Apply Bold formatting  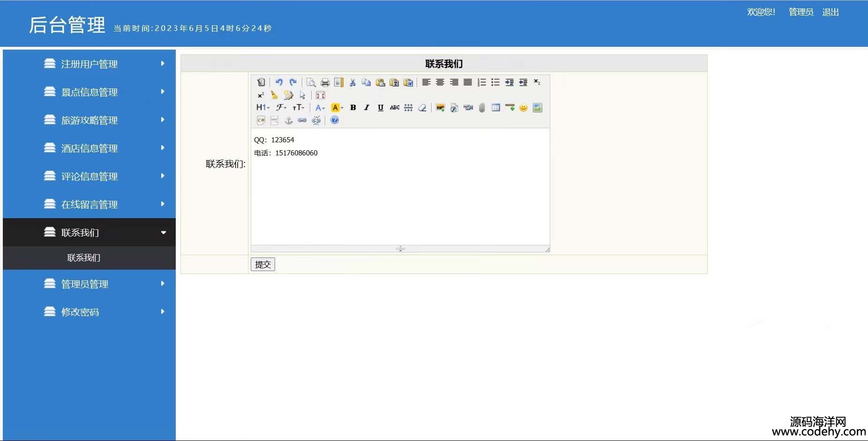pos(353,108)
